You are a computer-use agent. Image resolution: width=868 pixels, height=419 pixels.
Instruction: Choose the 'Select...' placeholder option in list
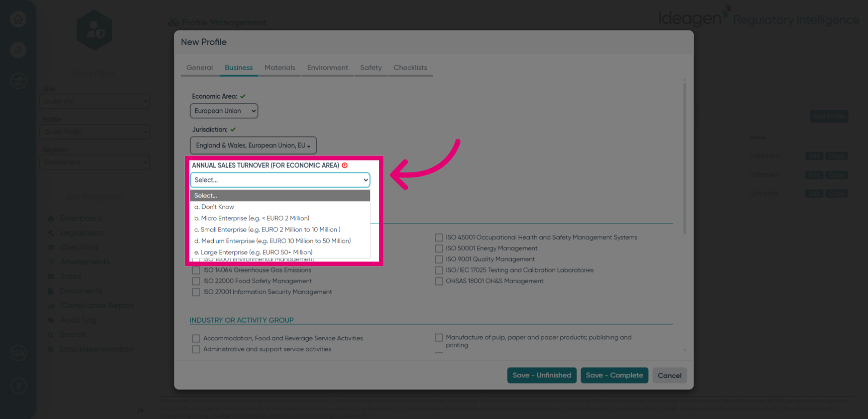pyautogui.click(x=280, y=195)
